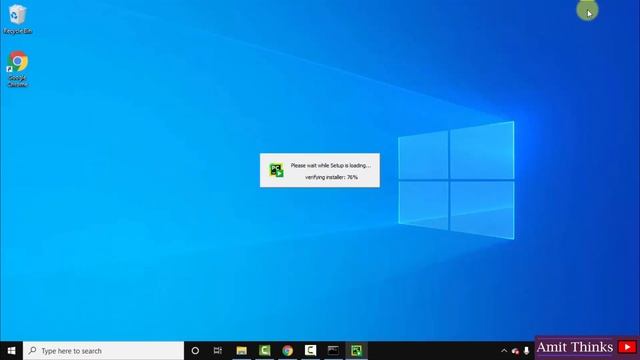Viewport: 640px width, 360px height.
Task: Open the Recycle Bin desktop icon
Action: tap(17, 19)
